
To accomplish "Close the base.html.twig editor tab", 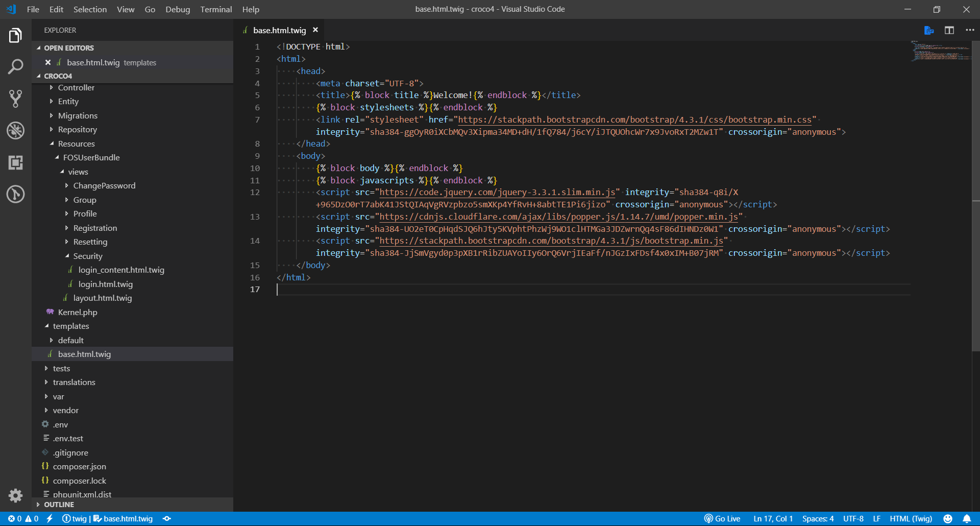I will point(315,30).
